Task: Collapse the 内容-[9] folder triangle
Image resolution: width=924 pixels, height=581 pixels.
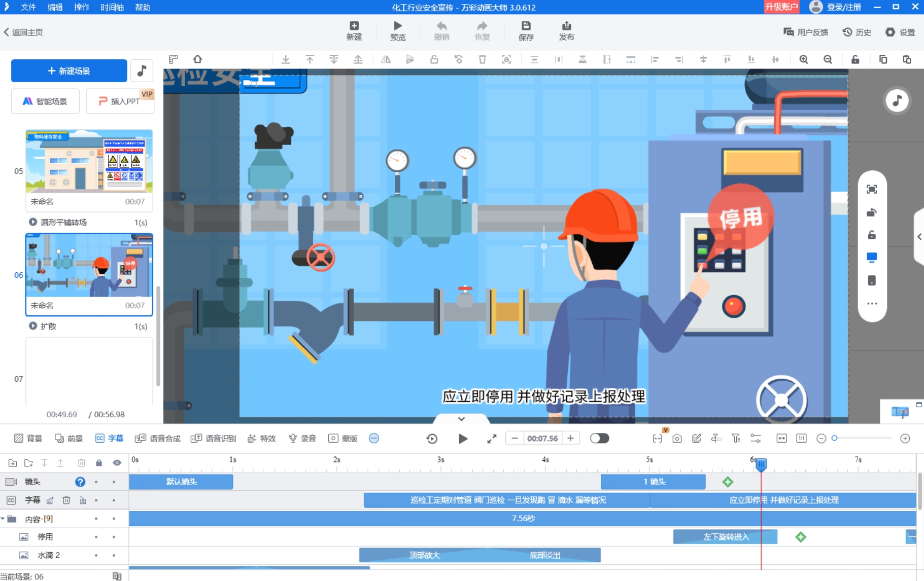Action: pyautogui.click(x=3, y=519)
